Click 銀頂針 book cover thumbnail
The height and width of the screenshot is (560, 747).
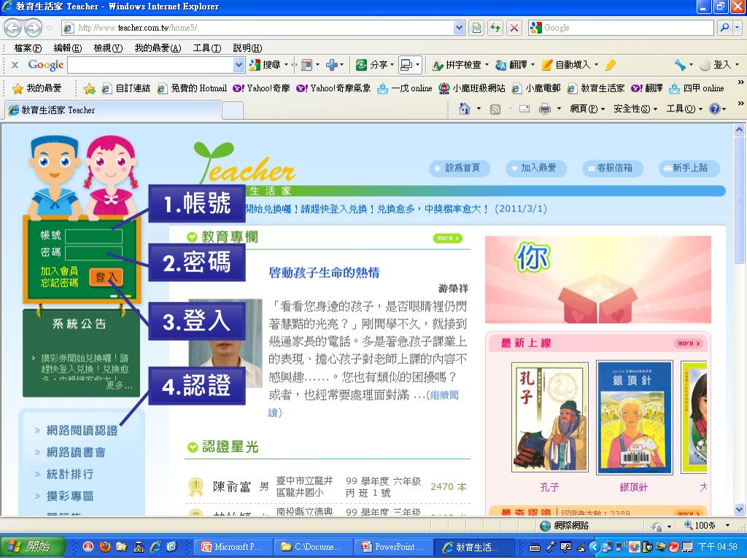point(634,418)
